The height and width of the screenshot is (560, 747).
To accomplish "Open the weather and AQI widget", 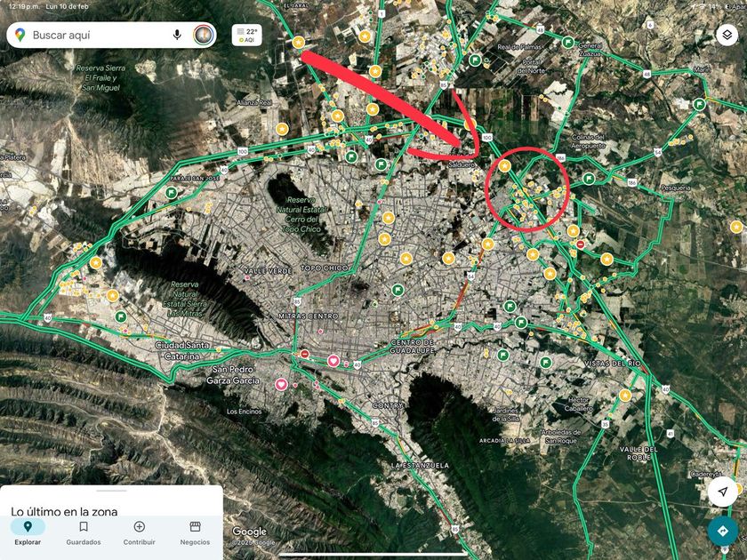I will [x=247, y=36].
